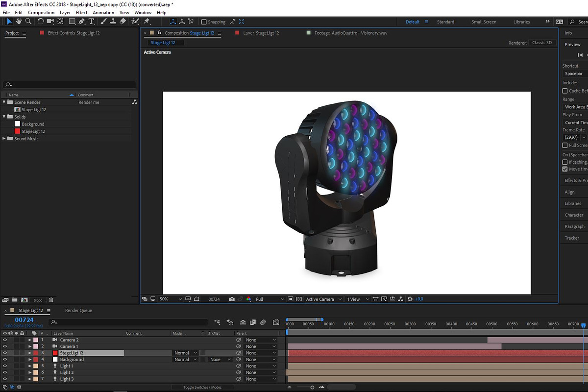Select the Roto Brush tool

click(x=135, y=22)
